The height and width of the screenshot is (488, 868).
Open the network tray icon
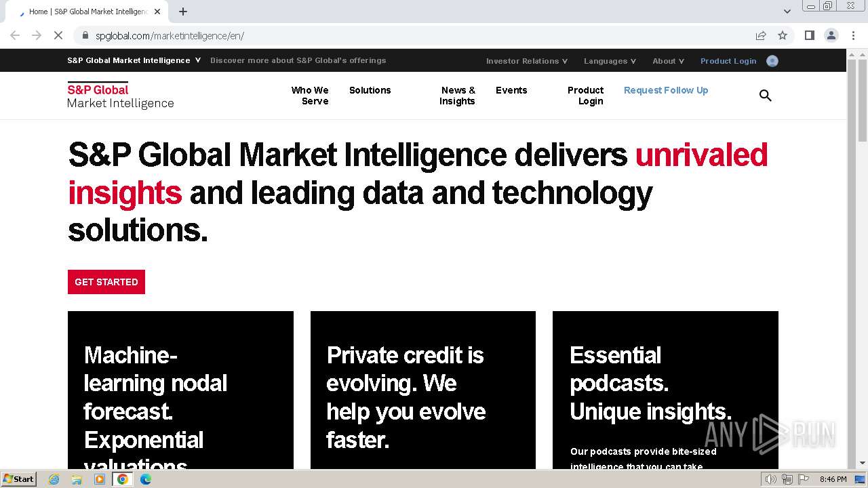pos(787,479)
